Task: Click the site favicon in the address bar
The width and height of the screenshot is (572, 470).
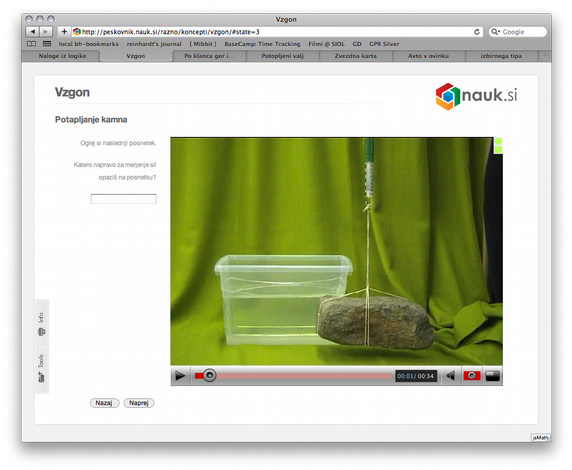Action: click(76, 32)
